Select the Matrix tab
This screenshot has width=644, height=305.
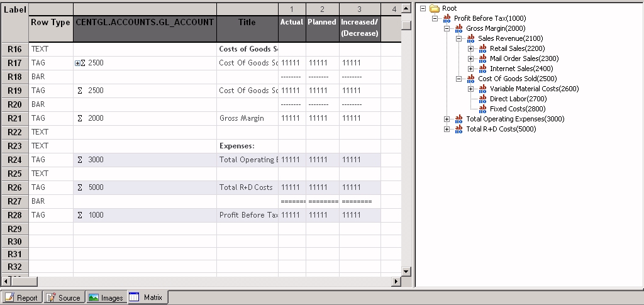tap(147, 297)
